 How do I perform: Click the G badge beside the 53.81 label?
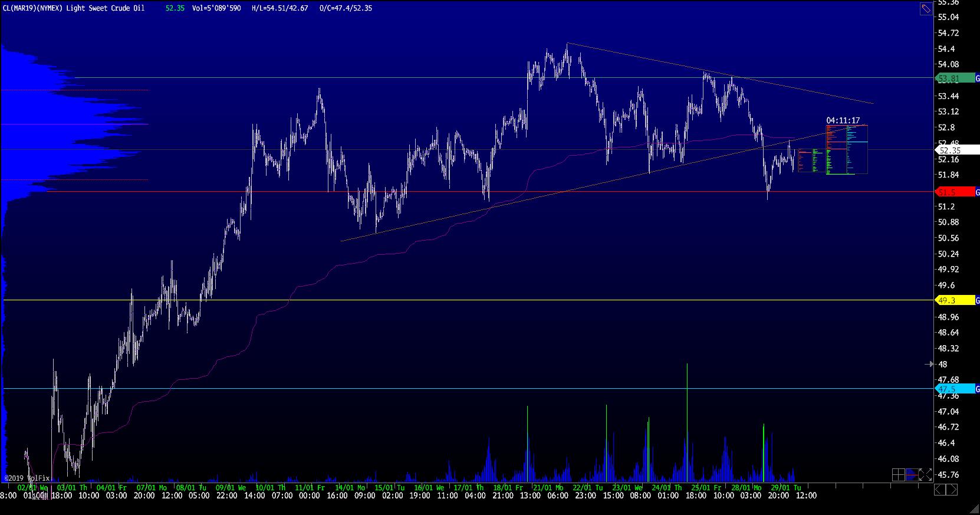click(x=977, y=78)
